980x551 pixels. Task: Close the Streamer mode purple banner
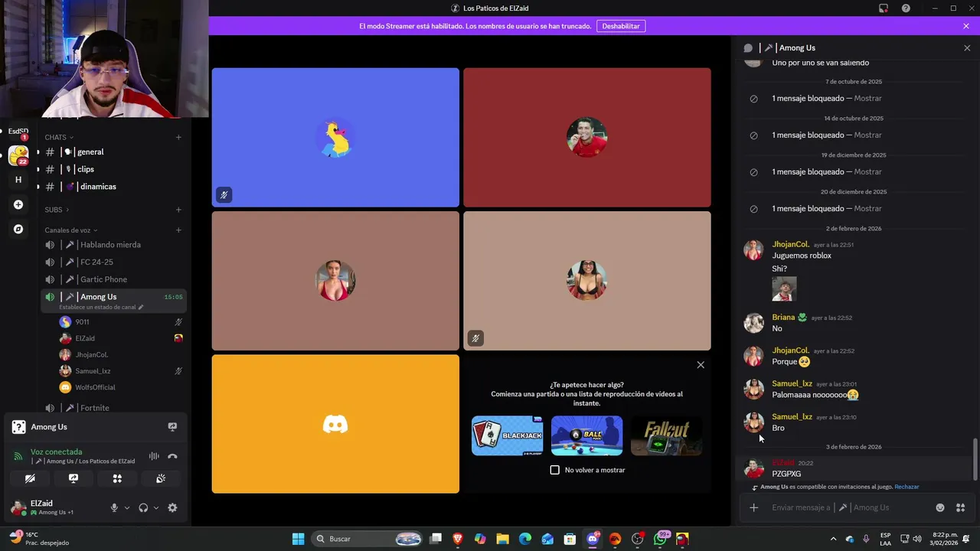[966, 26]
